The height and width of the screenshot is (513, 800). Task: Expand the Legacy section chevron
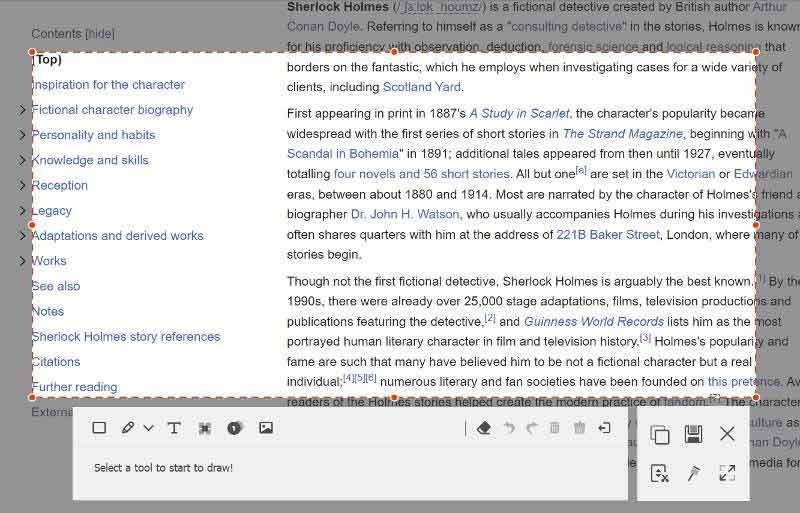[x=22, y=210]
